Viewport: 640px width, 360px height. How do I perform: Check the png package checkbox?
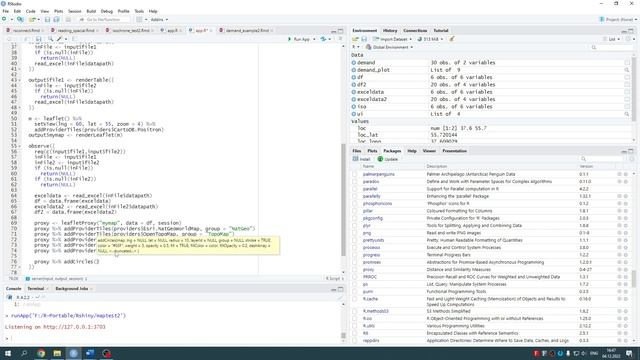(x=355, y=233)
